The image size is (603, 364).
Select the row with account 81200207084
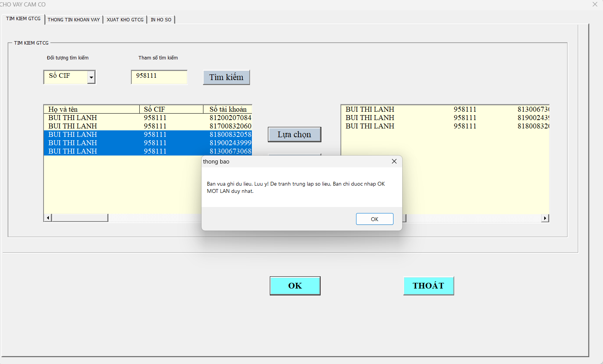[x=148, y=118]
